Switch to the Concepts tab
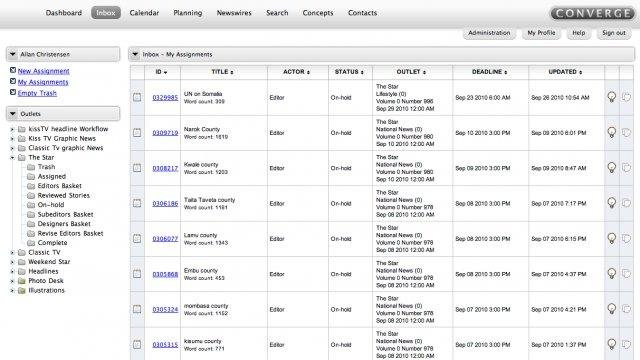This screenshot has height=360, width=640. [x=318, y=13]
